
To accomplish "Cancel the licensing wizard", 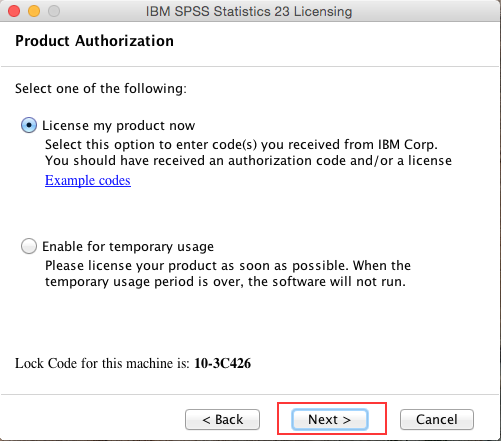I will [x=437, y=419].
